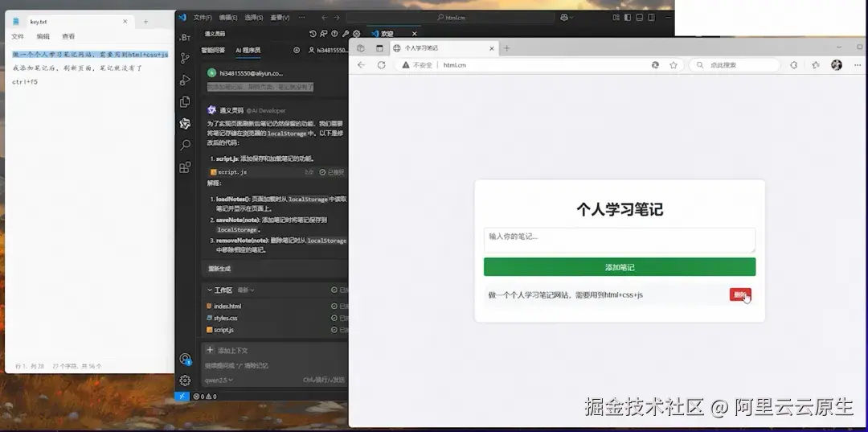Image resolution: width=868 pixels, height=432 pixels.
Task: Click the 点此搜索 browser search box
Action: pyautogui.click(x=734, y=65)
